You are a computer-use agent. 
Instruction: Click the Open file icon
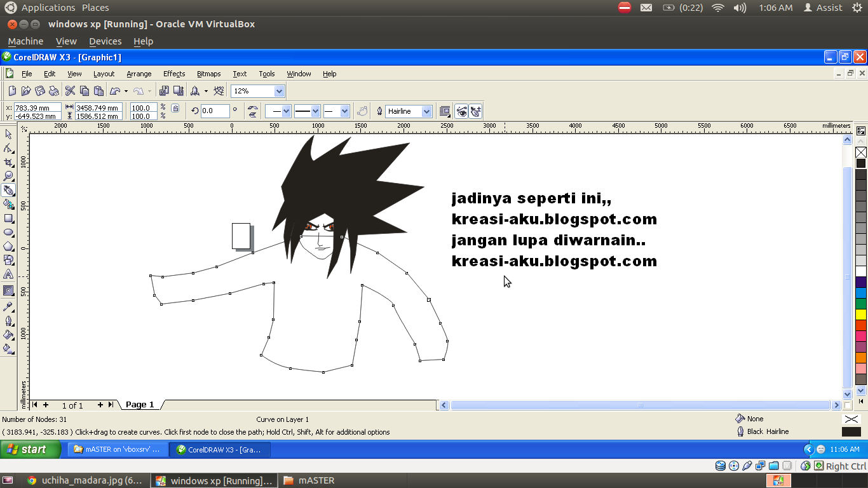(26, 91)
